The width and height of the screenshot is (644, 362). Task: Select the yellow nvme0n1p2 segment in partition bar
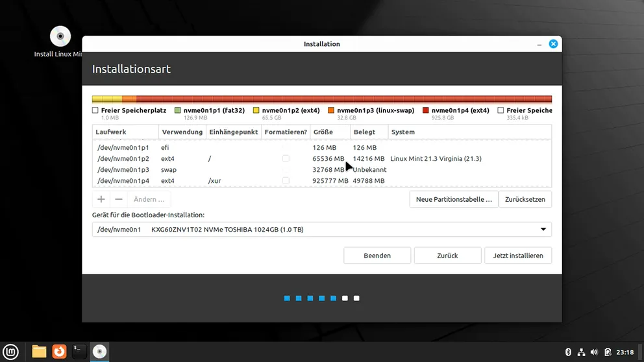click(108, 99)
